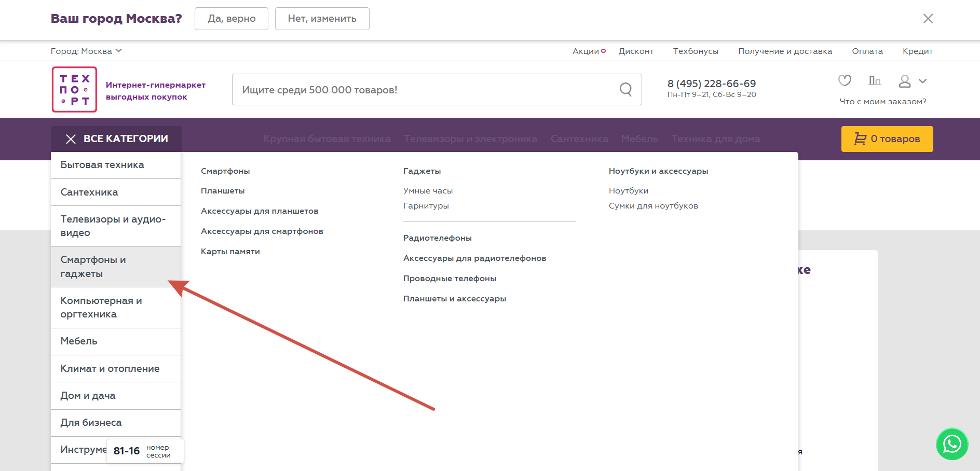Open Гаджеты heading link
This screenshot has height=471, width=980.
tap(422, 171)
